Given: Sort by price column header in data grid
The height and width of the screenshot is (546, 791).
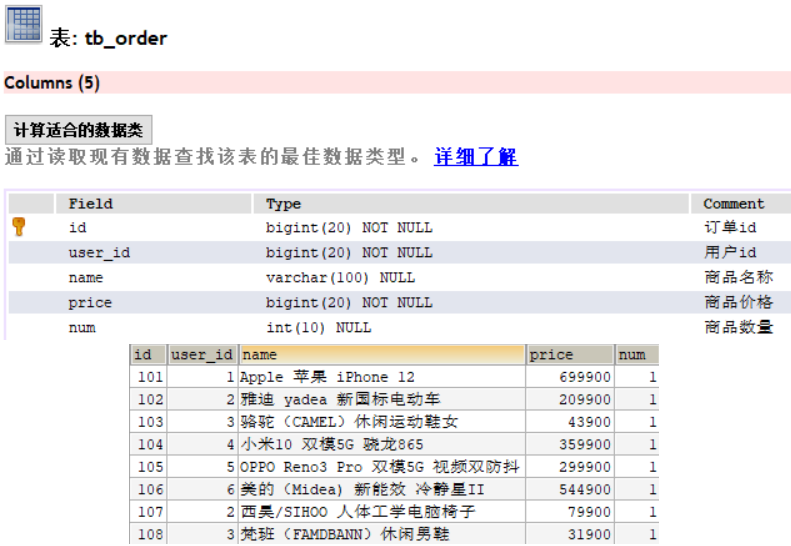Looking at the screenshot, I should point(570,355).
